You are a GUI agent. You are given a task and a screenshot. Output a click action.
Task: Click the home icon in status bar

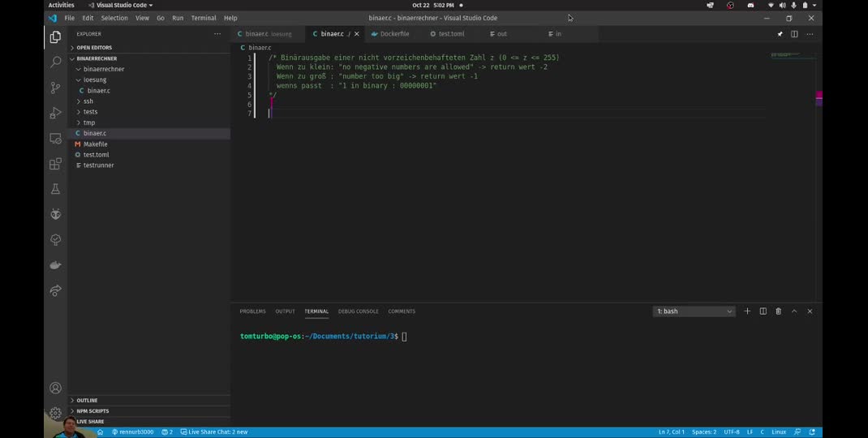tap(101, 432)
